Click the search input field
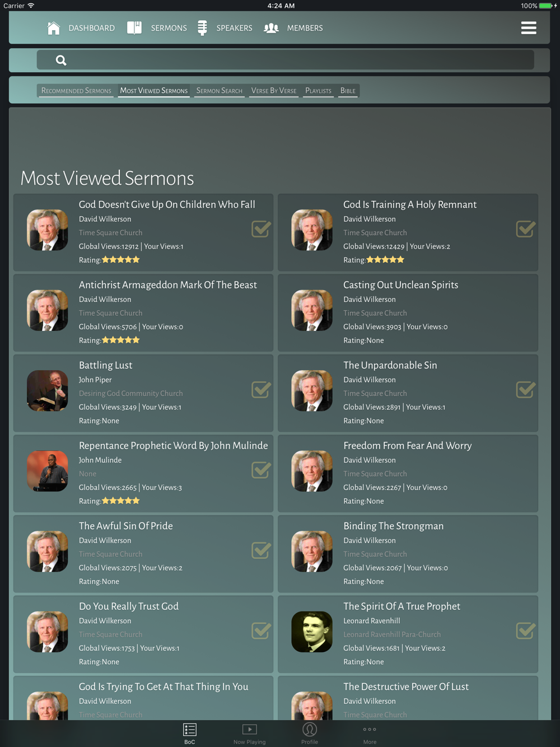This screenshot has width=560, height=747. coord(285,60)
